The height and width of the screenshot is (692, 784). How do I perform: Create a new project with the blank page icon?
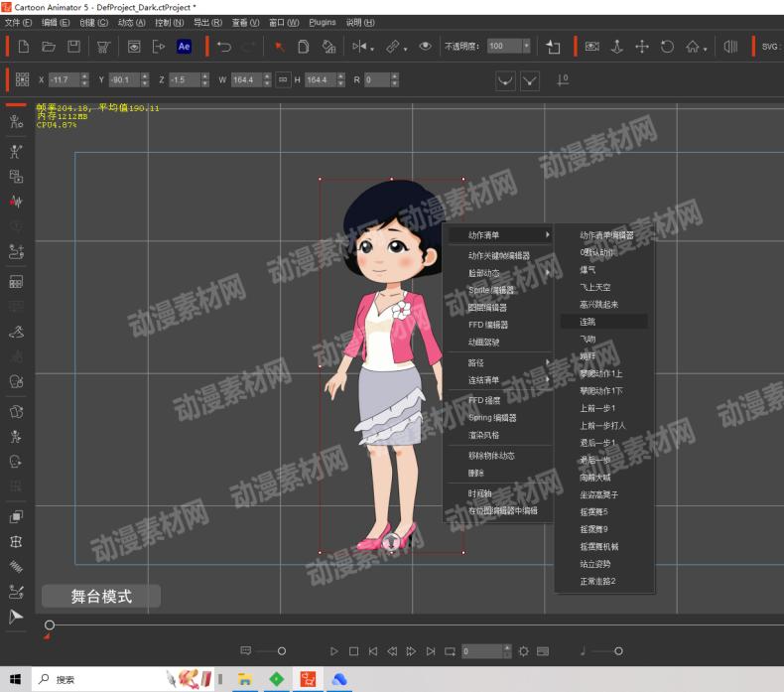pos(24,47)
